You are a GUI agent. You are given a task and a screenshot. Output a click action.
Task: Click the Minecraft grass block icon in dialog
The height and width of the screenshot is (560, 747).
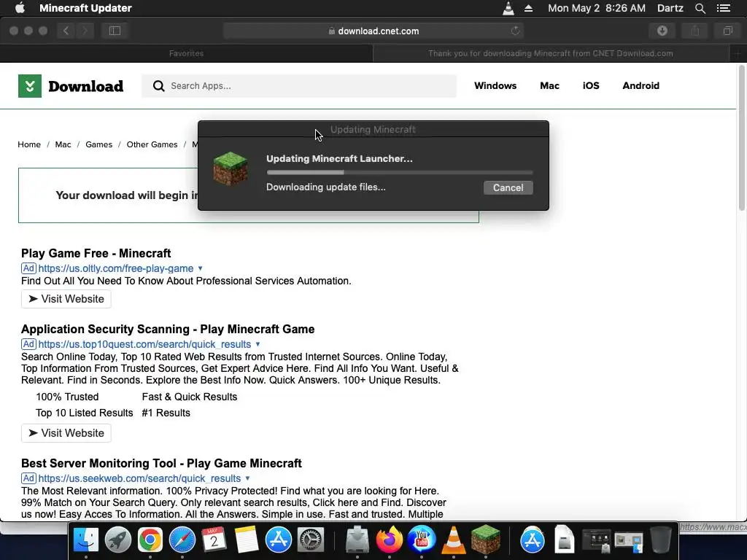(231, 168)
